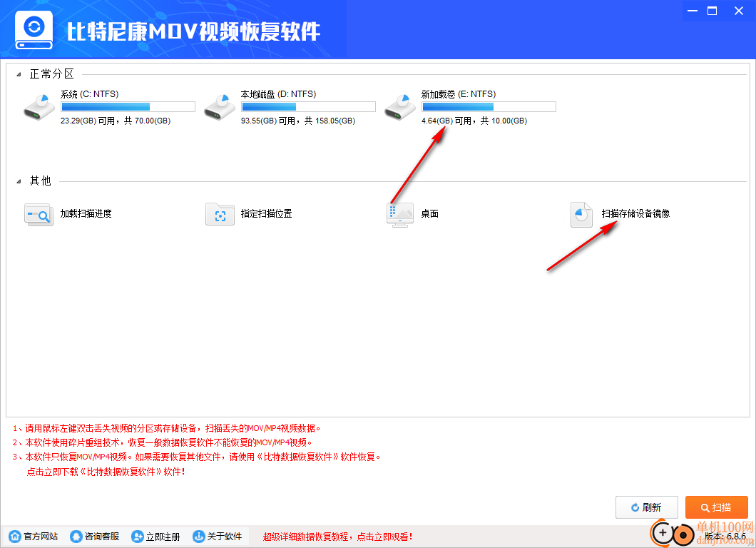Click the 加载扫描进度 label
Screen dimensions: 756x548
[86, 213]
